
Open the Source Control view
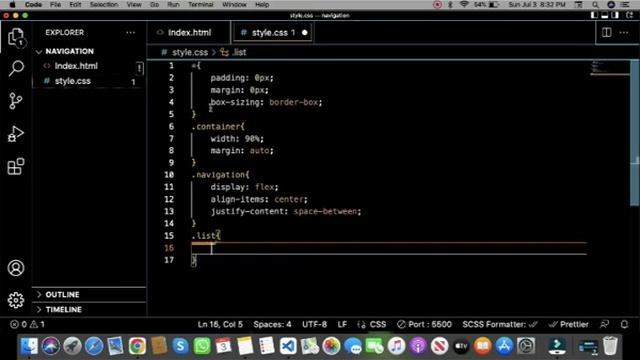(16, 101)
